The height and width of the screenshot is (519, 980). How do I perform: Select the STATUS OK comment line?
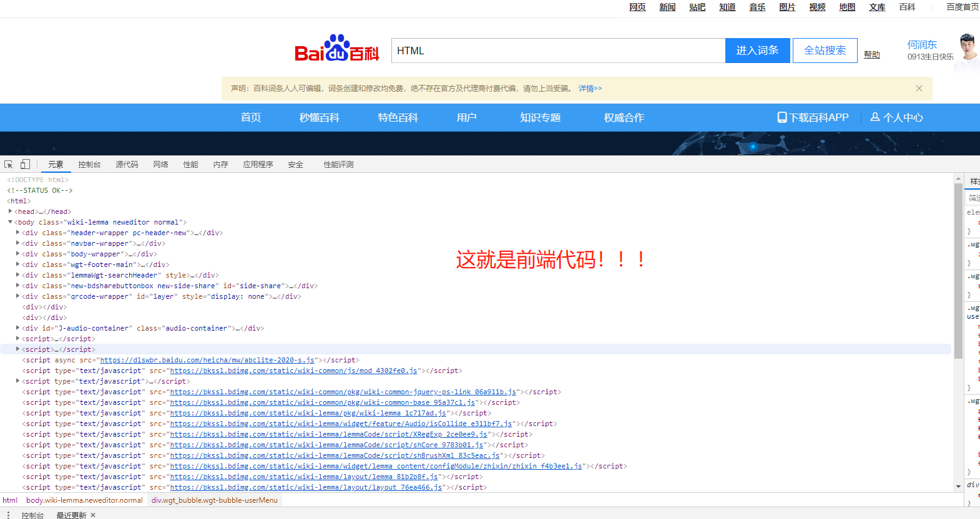(x=40, y=190)
